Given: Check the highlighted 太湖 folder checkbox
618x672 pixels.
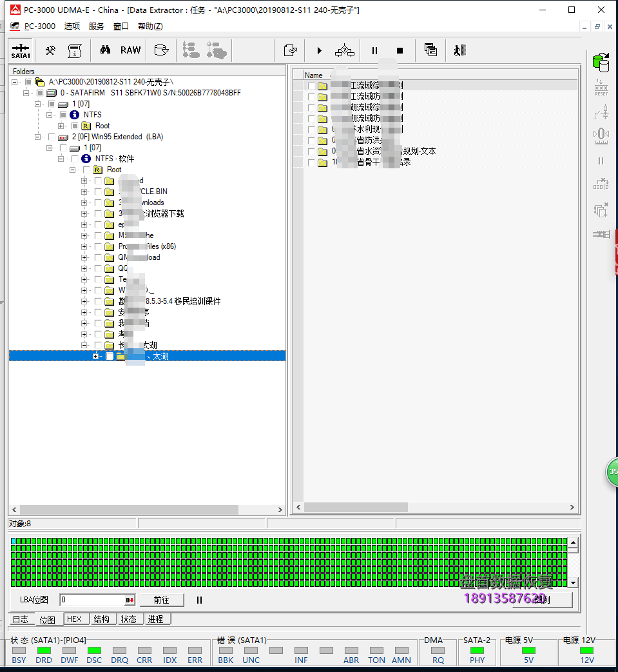Looking at the screenshot, I should (x=110, y=356).
